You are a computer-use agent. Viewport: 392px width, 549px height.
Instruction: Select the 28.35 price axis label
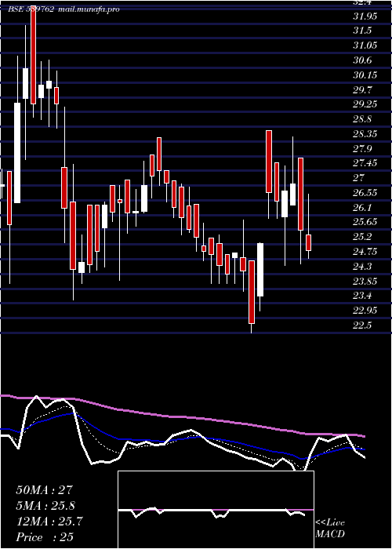pyautogui.click(x=365, y=134)
